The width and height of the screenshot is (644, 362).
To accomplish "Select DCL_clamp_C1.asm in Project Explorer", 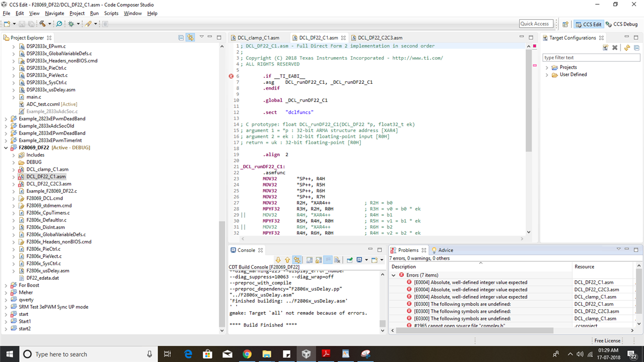I will pos(47,169).
